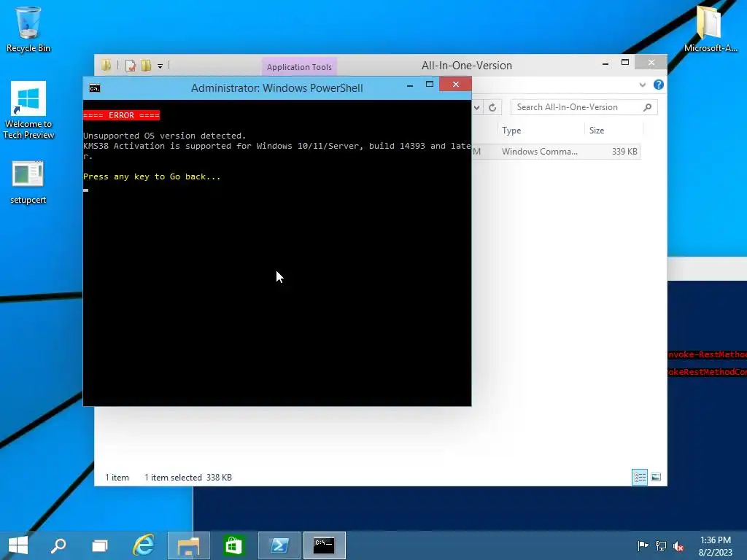
Task: Click the PowerShell window system icon
Action: (95, 88)
